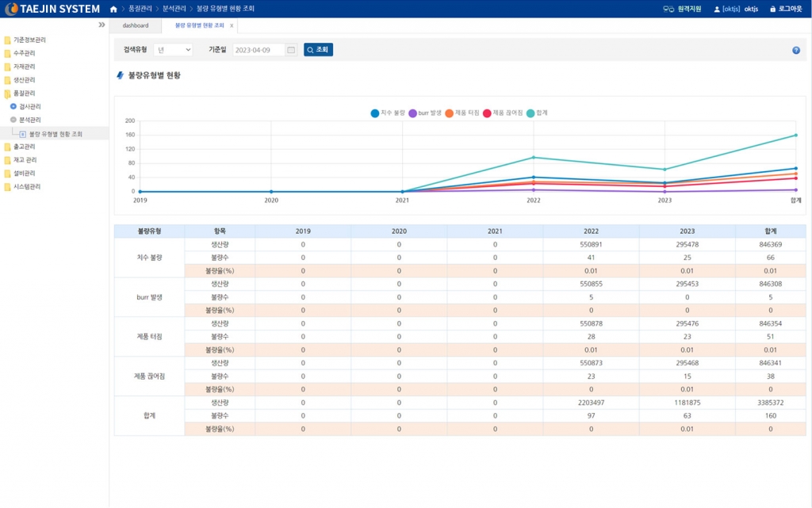Select 불량 유형별 현황 조회 in the sidebar tree
812x508 pixels.
click(x=56, y=134)
